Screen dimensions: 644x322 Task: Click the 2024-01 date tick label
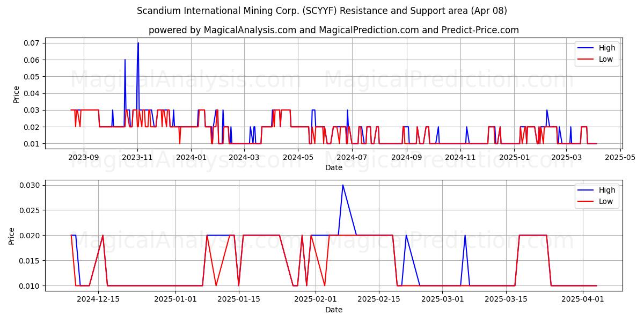191,157
